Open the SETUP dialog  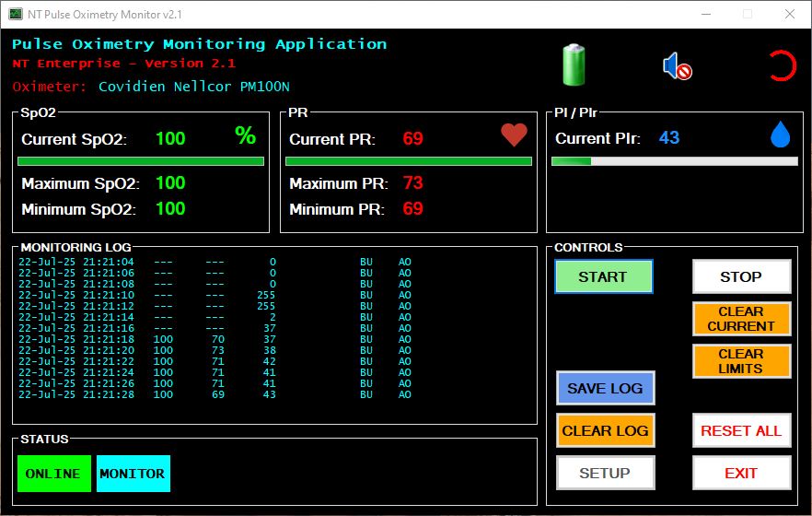coord(606,473)
